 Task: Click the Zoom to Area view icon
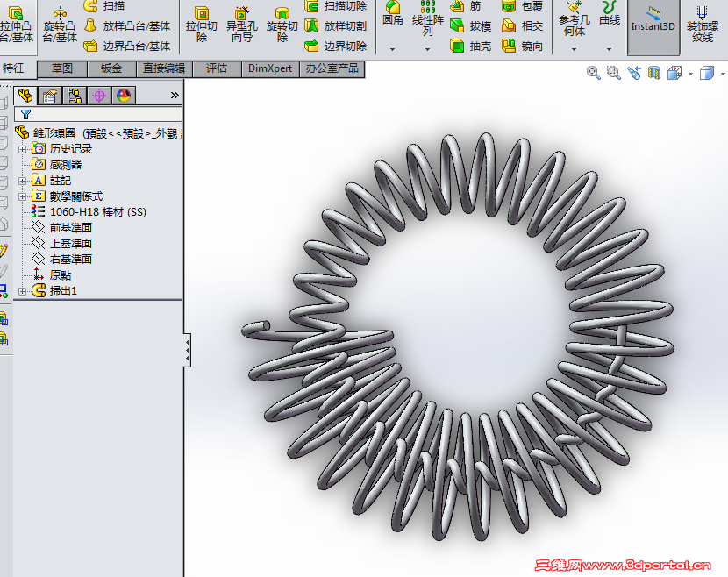[614, 73]
